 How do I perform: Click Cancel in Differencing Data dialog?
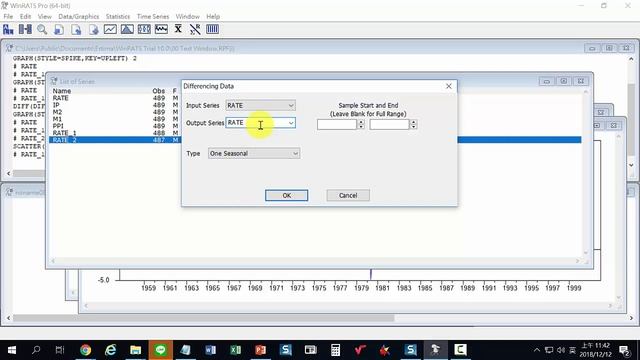(348, 196)
